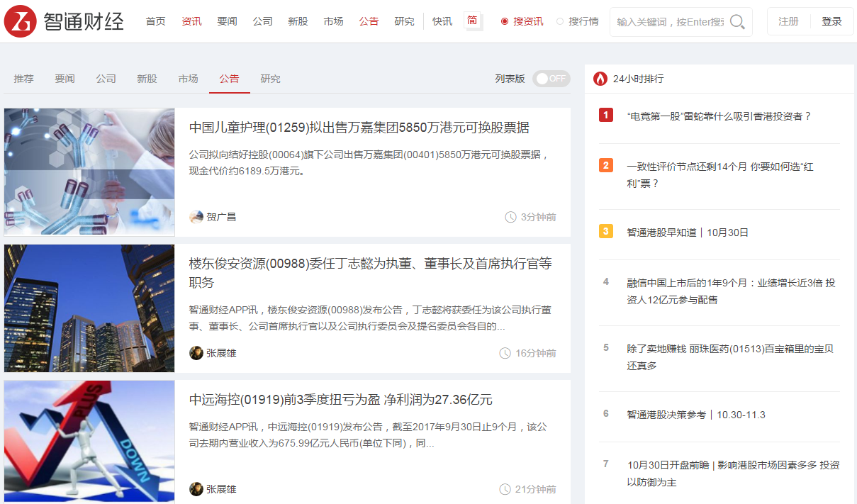Click the orange rank 2 badge
857x504 pixels.
click(606, 165)
